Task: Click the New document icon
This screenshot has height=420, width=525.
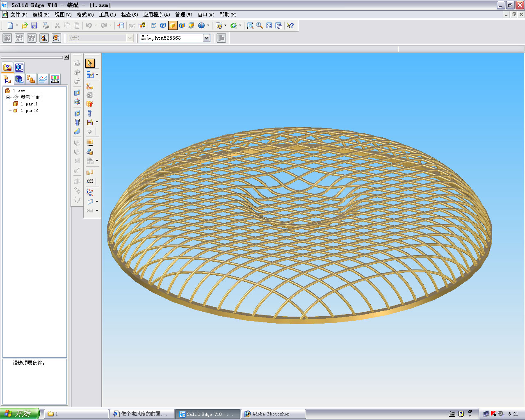Action: 10,25
